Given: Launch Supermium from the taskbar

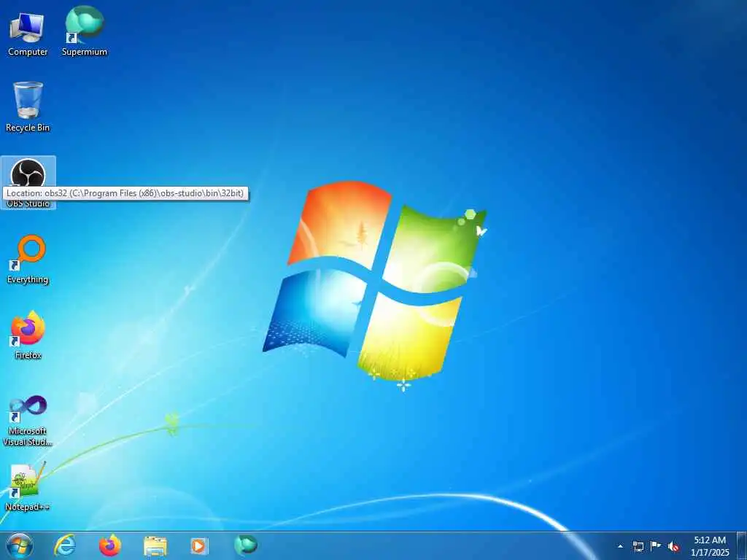Looking at the screenshot, I should click(246, 545).
